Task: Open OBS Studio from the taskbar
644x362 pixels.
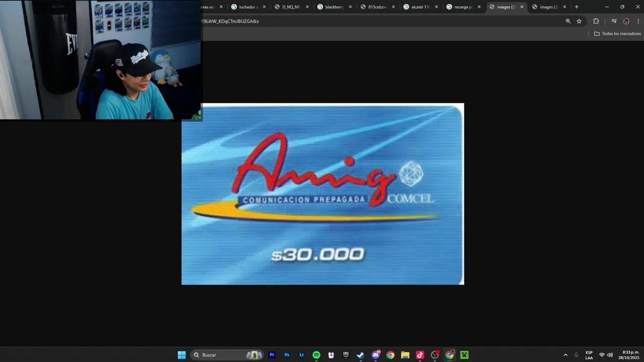Action: tap(435, 355)
